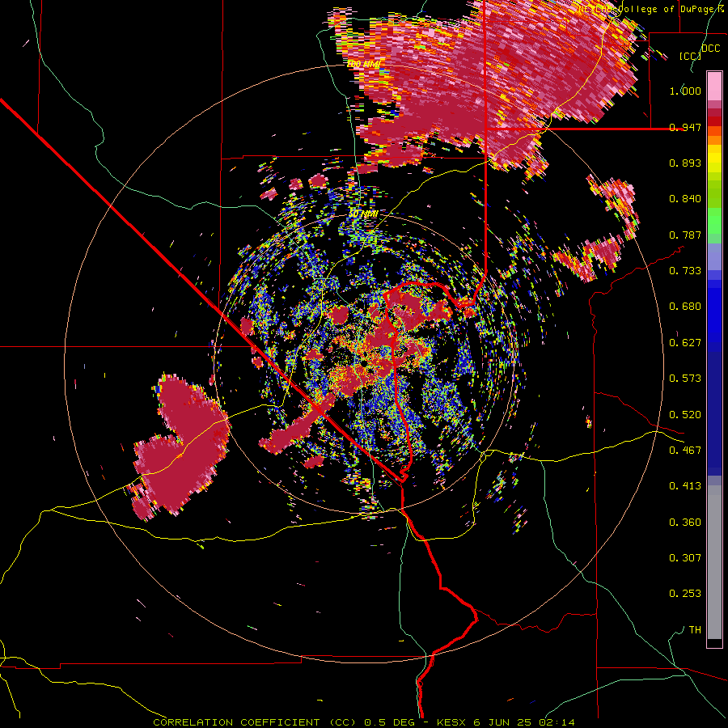Click the 0.307 scale value
Viewport: 728px width, 728px height.
[685, 558]
